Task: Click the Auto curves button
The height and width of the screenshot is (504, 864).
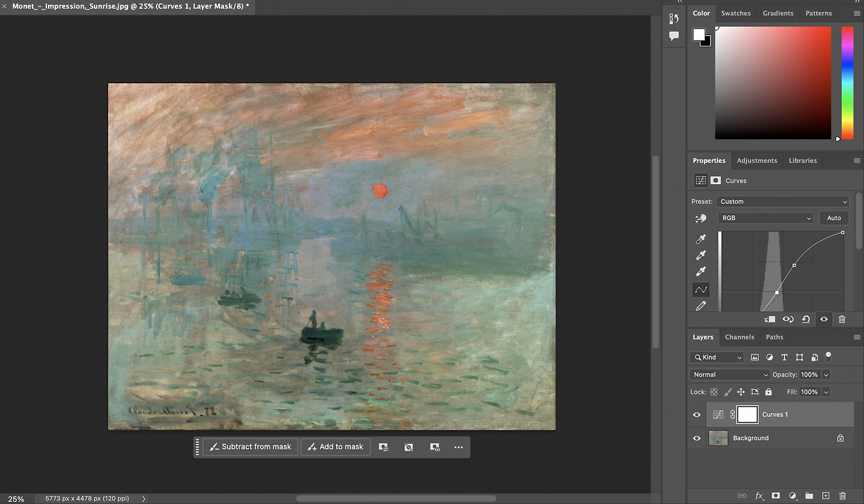Action: (834, 218)
